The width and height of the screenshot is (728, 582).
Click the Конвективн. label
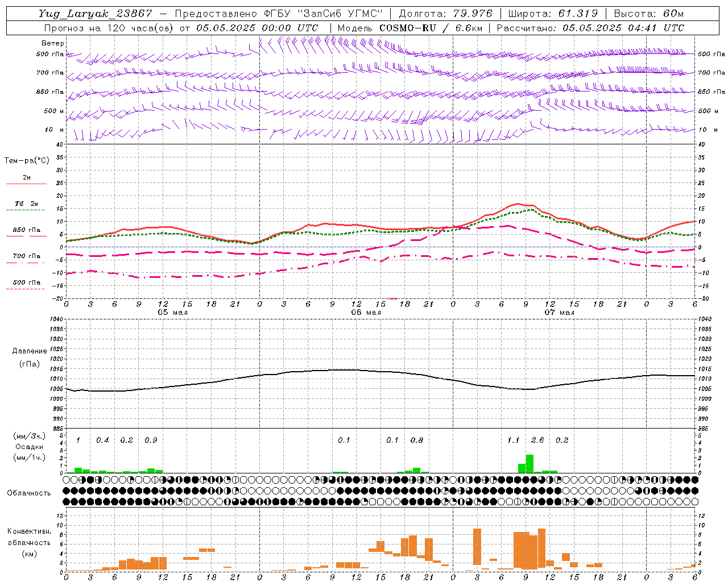29,531
